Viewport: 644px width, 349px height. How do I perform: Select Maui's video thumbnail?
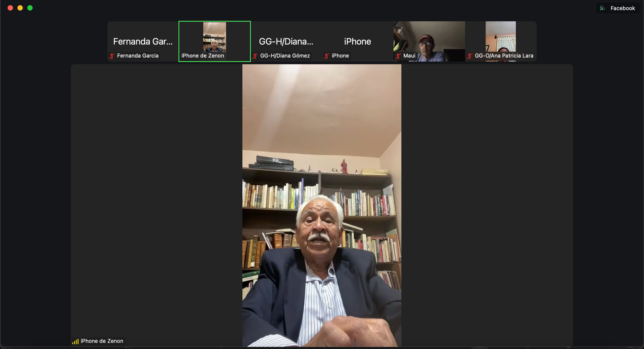coord(429,41)
